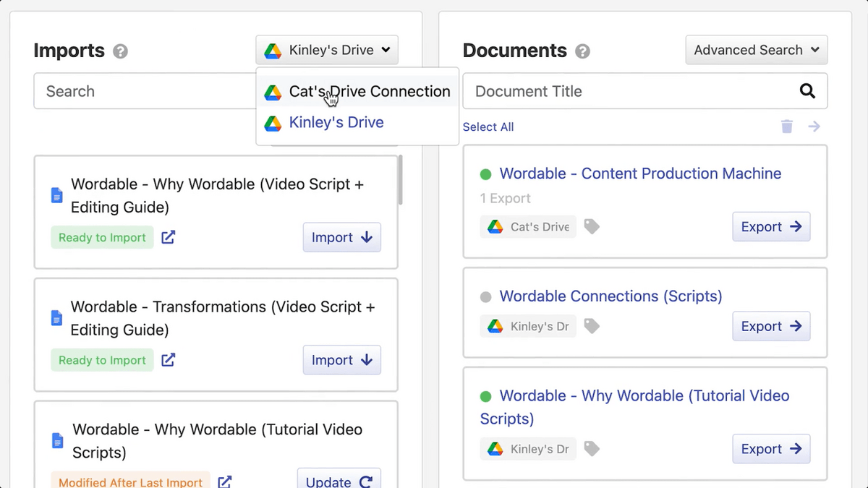Image resolution: width=868 pixels, height=488 pixels.
Task: Click the right arrow icon beside trash
Action: (814, 127)
